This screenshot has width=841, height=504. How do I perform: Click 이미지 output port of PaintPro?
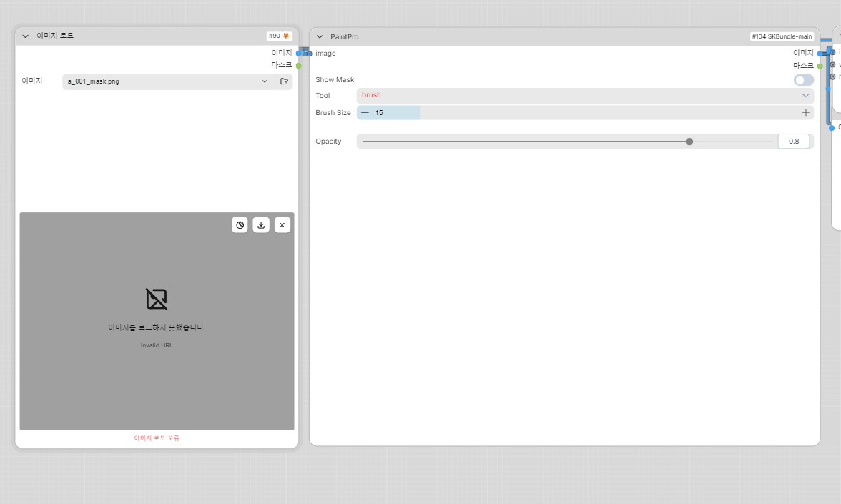[x=820, y=54]
